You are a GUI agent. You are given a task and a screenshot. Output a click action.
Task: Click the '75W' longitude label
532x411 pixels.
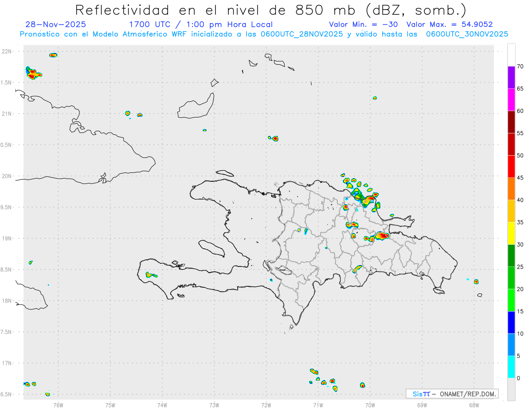pyautogui.click(x=110, y=404)
